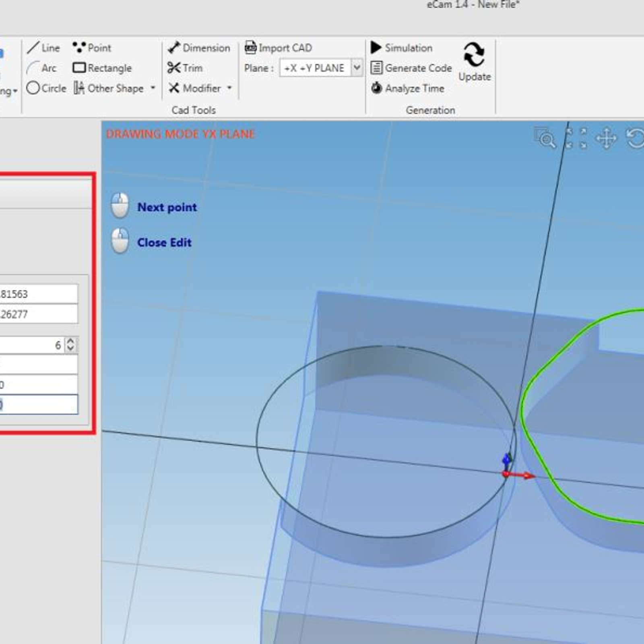The width and height of the screenshot is (644, 644).
Task: Choose the Arc tool
Action: point(42,68)
